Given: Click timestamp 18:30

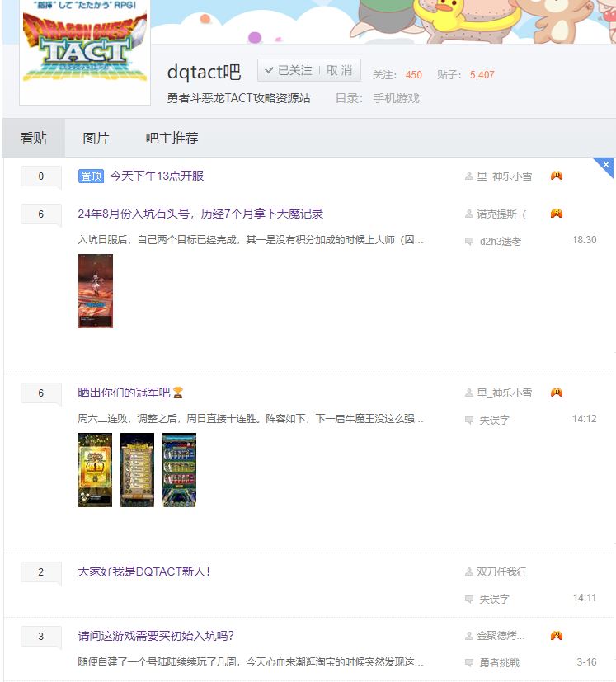Looking at the screenshot, I should [584, 240].
